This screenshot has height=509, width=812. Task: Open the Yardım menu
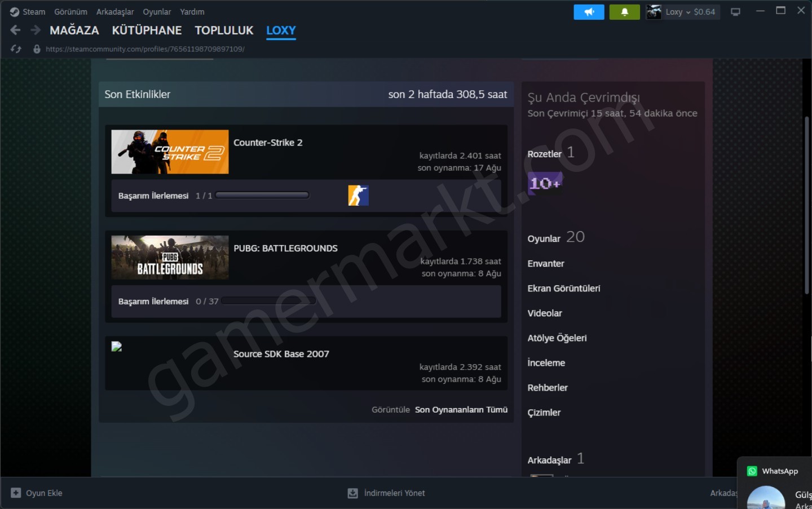click(x=192, y=12)
